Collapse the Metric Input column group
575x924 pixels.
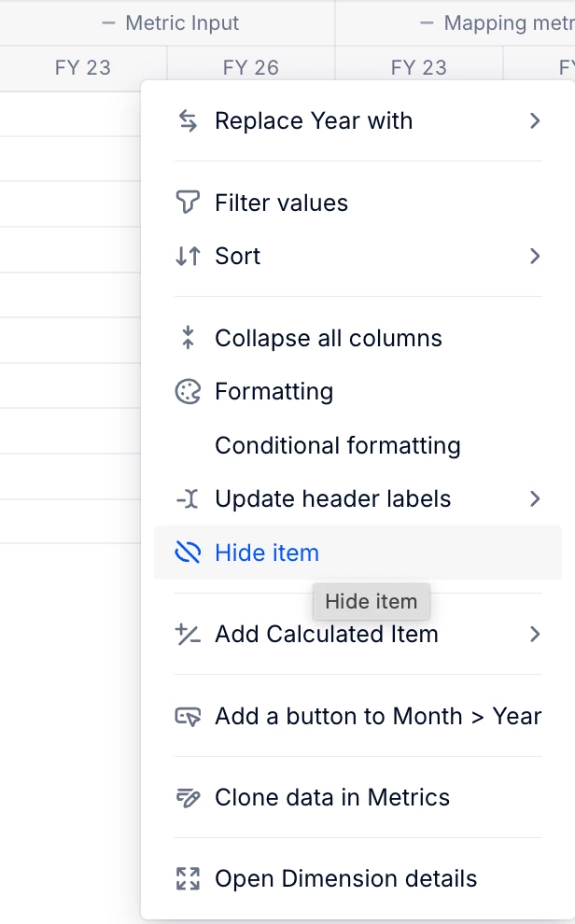point(109,23)
